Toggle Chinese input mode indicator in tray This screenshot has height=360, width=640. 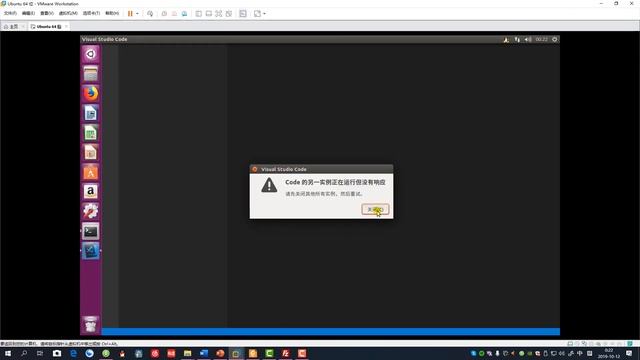(x=580, y=353)
